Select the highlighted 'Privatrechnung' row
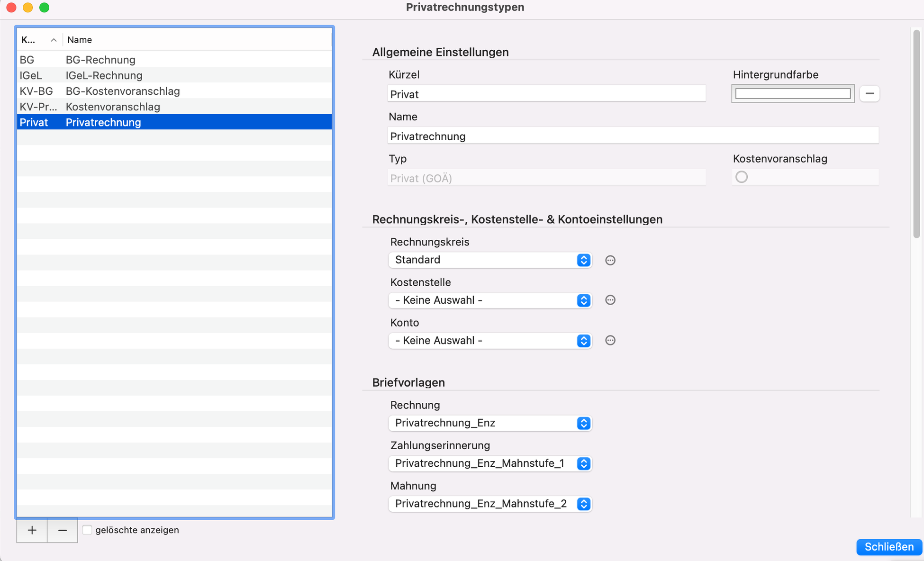This screenshot has height=561, width=924. [174, 122]
